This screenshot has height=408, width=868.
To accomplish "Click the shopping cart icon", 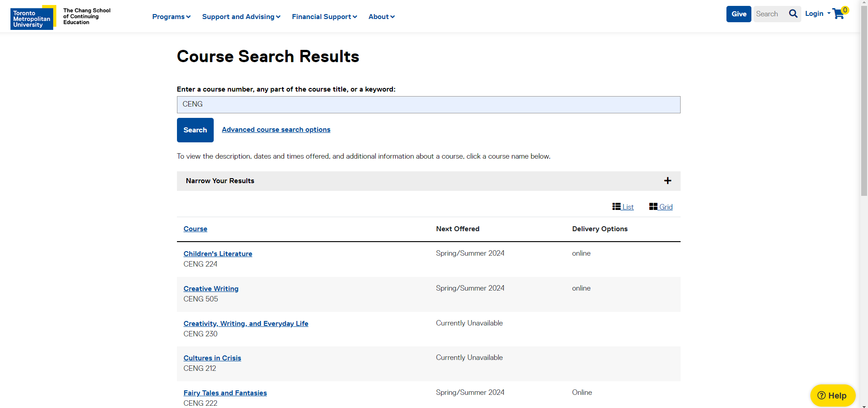I will pyautogui.click(x=838, y=14).
